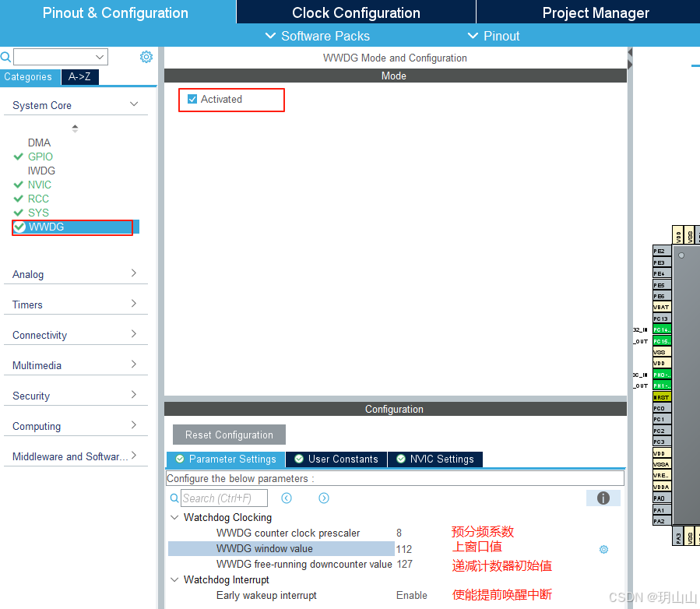Select the PC3 pin
Image resolution: width=700 pixels, height=609 pixels.
662,442
